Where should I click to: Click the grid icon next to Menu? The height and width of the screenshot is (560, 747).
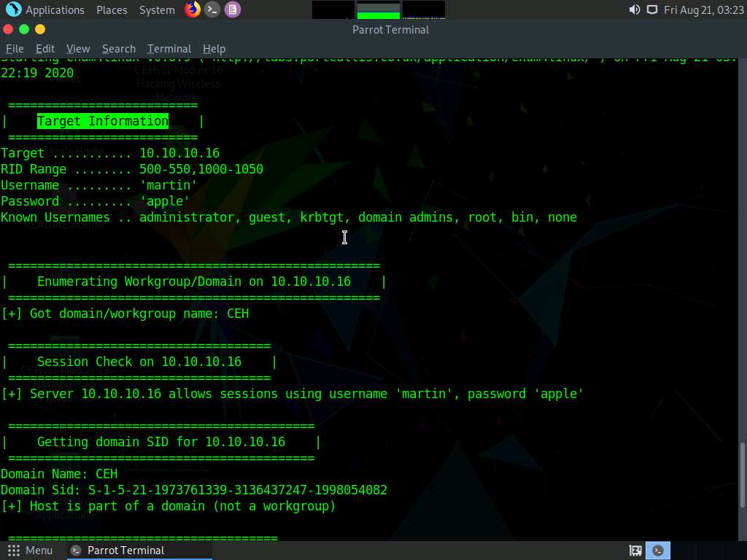coord(14,551)
